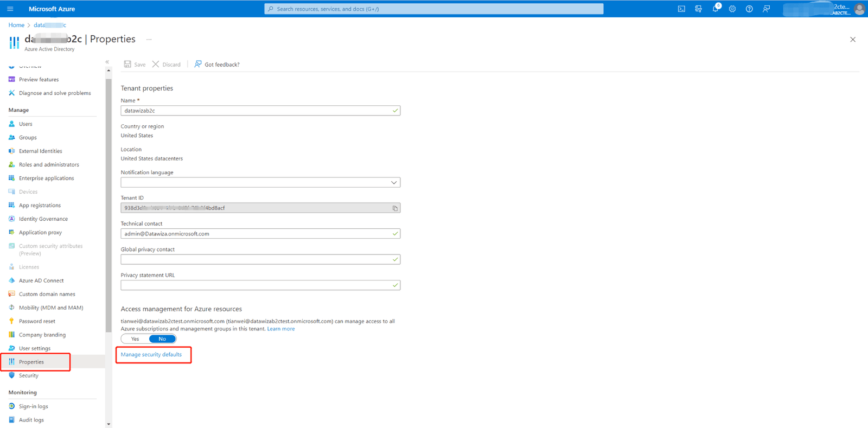Collapse the sidebar with double chevron
Viewport: 868px width, 428px height.
(x=107, y=62)
